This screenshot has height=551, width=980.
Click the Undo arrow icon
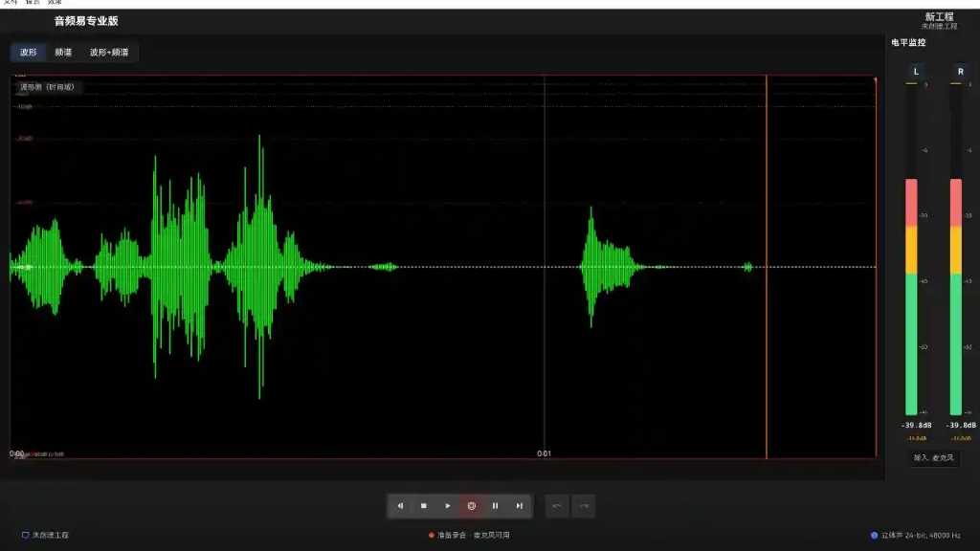click(x=558, y=506)
